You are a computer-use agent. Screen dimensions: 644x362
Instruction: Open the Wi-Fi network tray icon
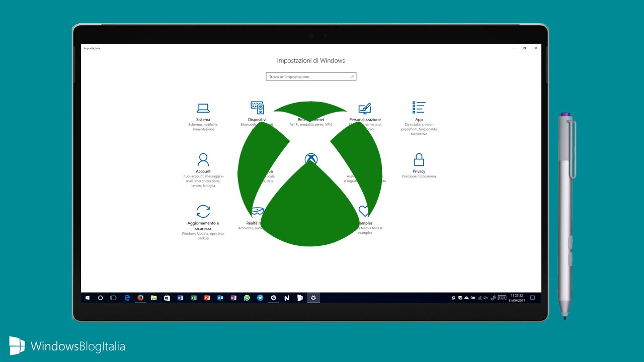coord(479,298)
